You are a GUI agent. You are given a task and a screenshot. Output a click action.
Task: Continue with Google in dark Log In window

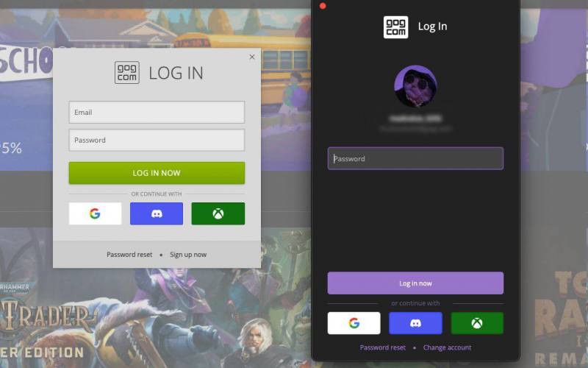click(354, 323)
